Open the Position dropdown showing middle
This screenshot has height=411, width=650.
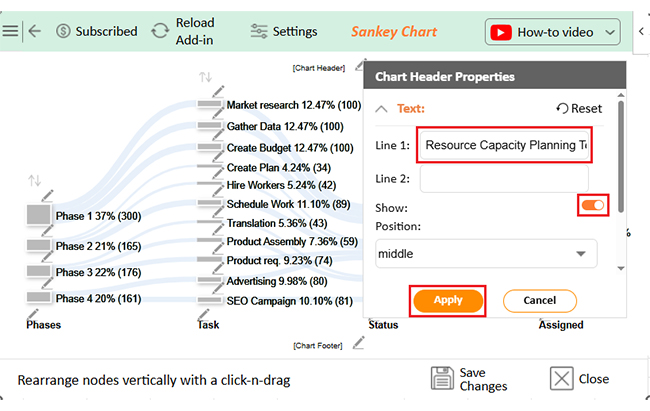point(486,253)
